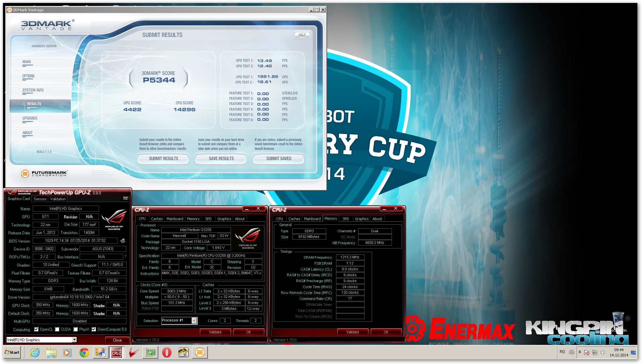Image resolution: width=642 pixels, height=364 pixels.
Task: Click Validate in right CPU-Z window
Action: [353, 332]
